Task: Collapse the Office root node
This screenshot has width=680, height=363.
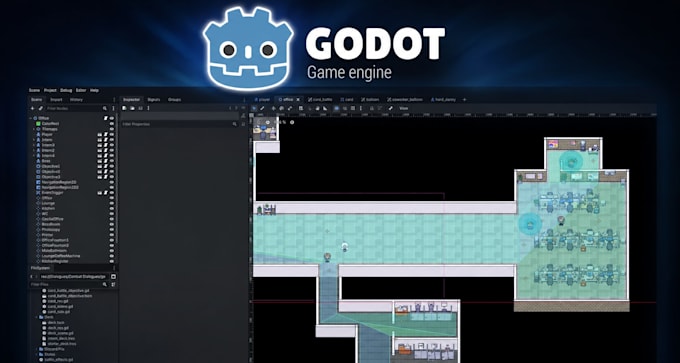Action: (x=31, y=118)
